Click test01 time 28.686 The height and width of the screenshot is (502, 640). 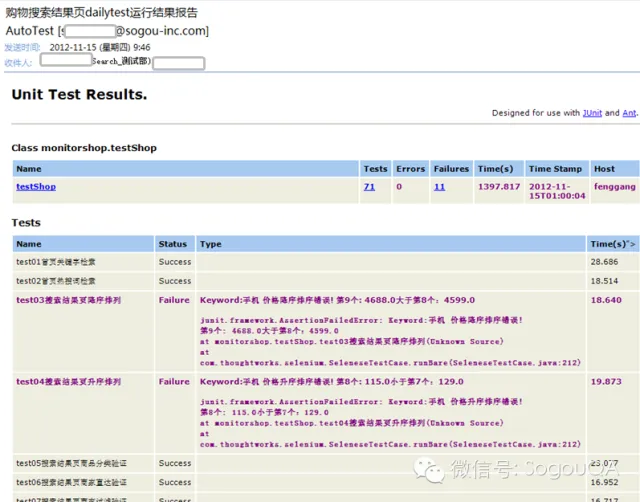pos(604,262)
